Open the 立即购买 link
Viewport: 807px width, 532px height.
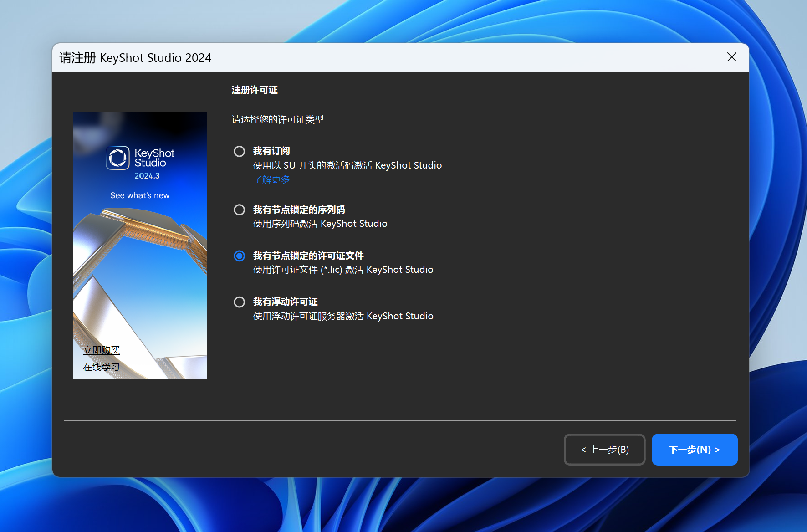click(102, 350)
